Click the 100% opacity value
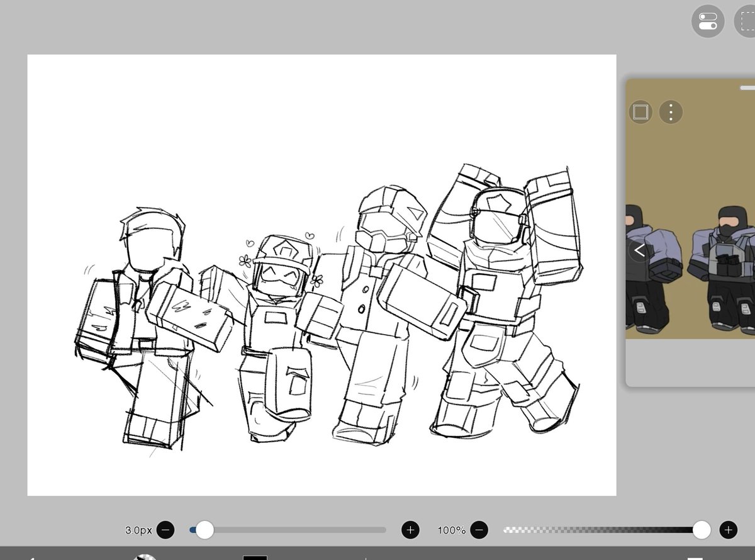755x560 pixels. coord(452,530)
